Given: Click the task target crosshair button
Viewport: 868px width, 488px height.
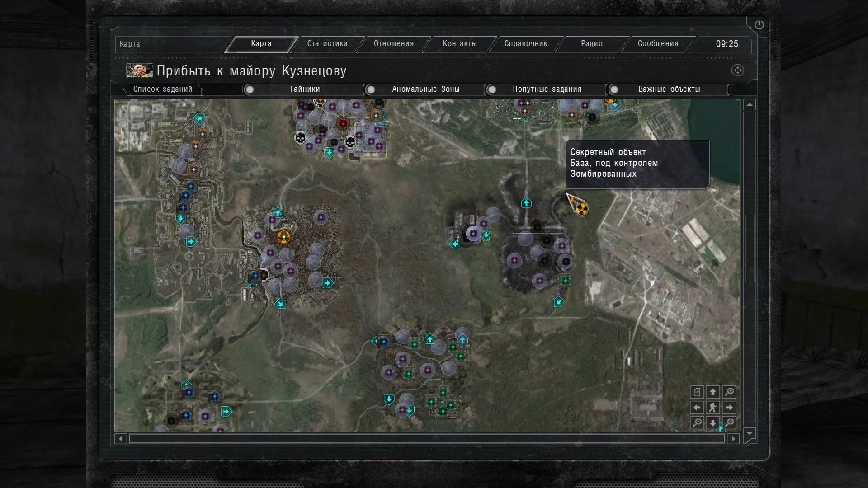Looking at the screenshot, I should pos(737,70).
